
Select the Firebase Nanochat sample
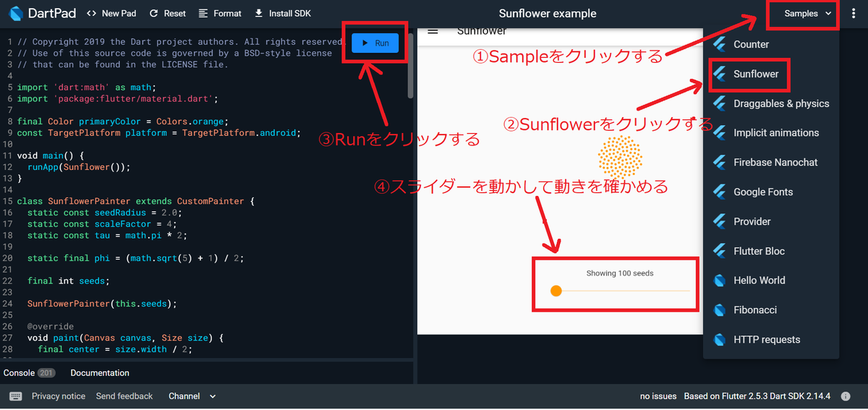(771, 163)
